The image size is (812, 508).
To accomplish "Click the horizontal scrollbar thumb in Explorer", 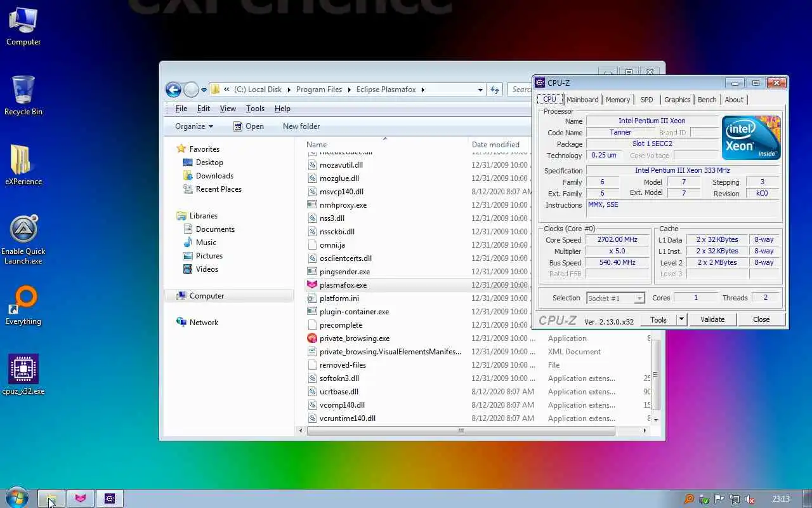I will 461,431.
